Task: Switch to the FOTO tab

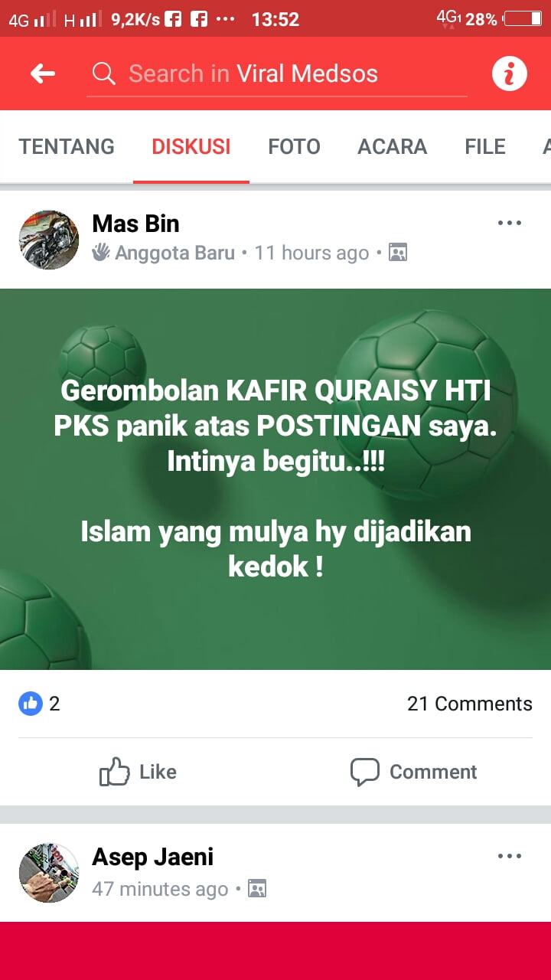Action: coord(294,146)
